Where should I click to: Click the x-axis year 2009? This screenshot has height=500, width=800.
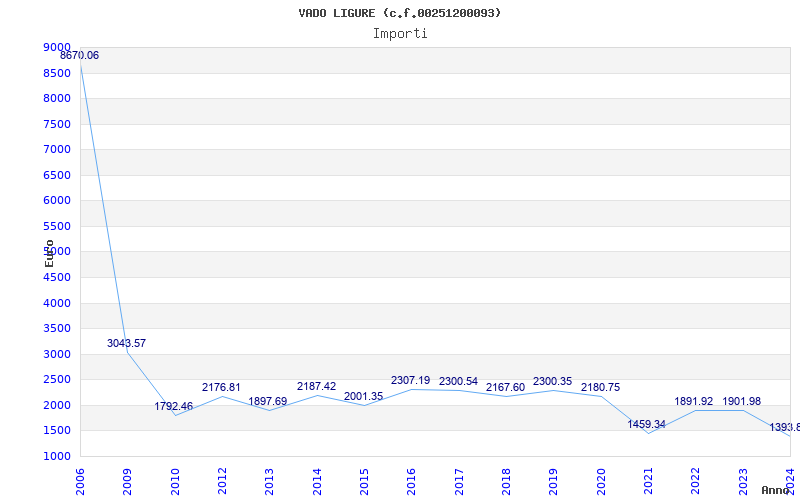(x=128, y=482)
